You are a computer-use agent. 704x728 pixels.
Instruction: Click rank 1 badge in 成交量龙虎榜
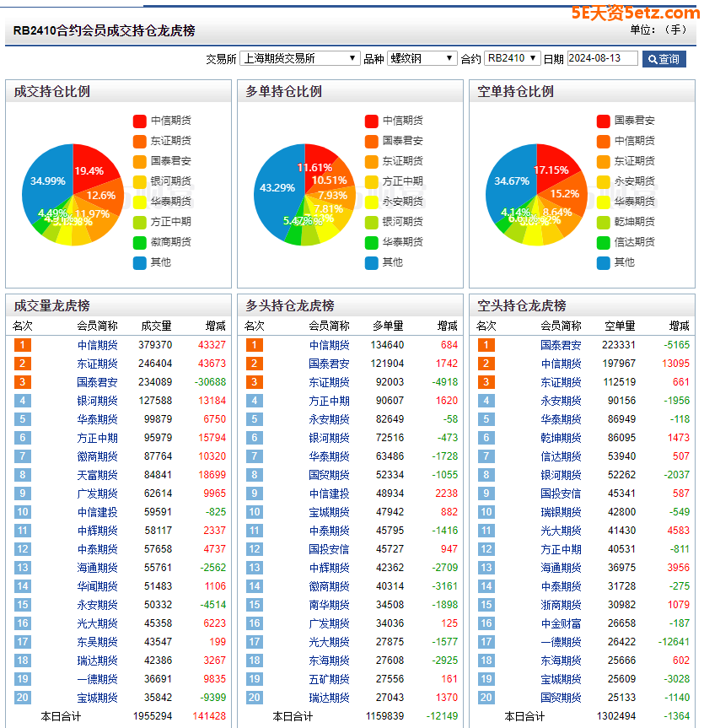22,345
